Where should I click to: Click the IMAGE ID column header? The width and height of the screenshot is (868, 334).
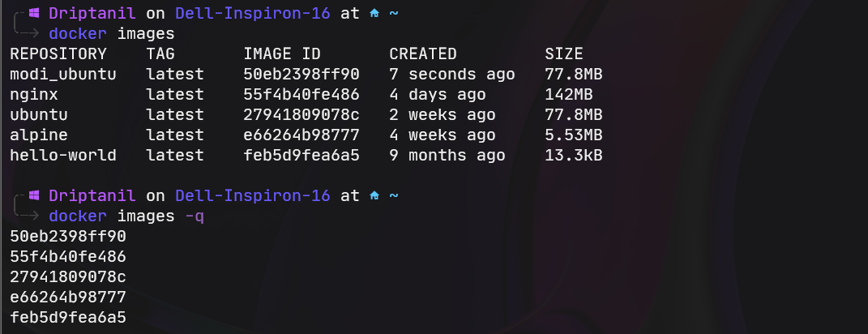[282, 54]
